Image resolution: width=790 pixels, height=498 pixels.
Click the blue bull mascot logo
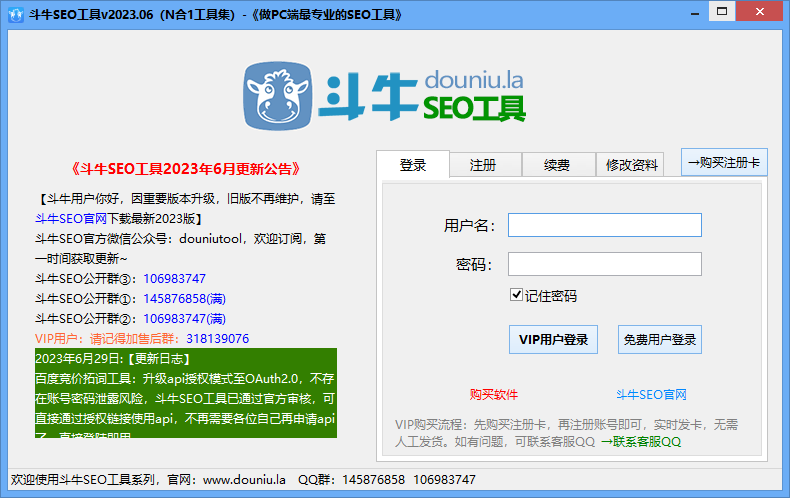278,96
